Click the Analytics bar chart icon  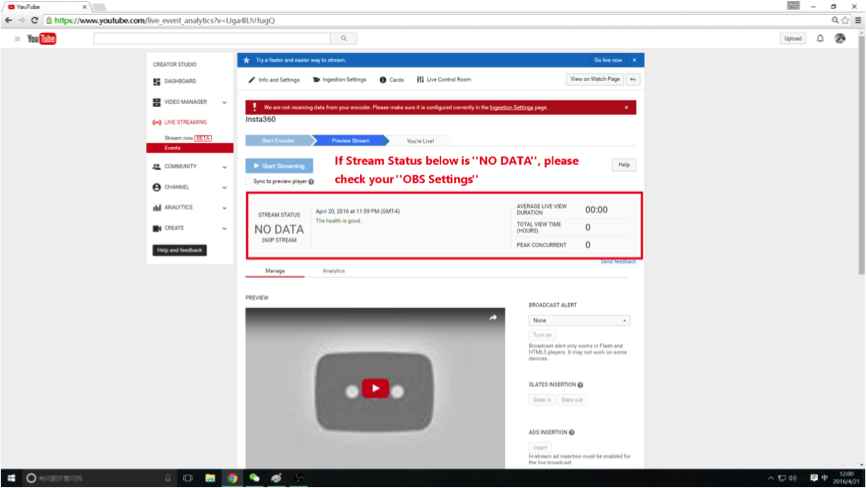click(157, 208)
